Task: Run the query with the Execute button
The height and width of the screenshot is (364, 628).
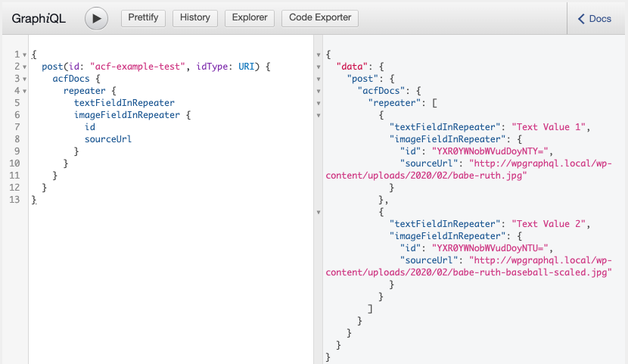Action: click(96, 18)
